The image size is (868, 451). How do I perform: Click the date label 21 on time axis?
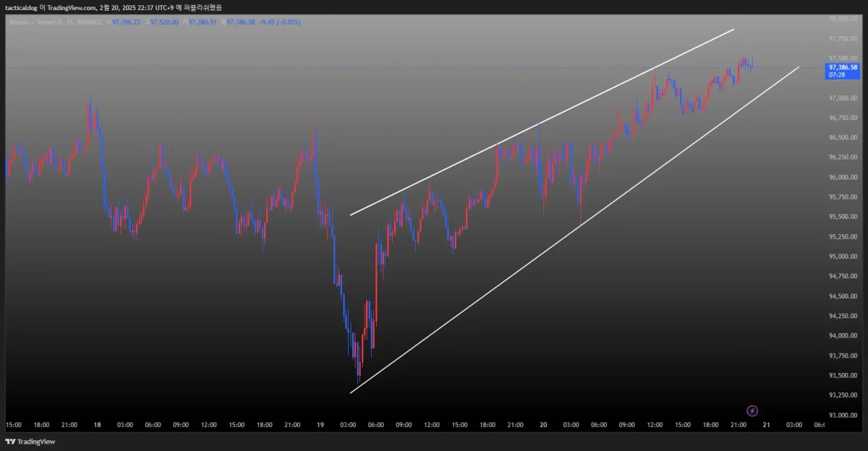point(766,425)
